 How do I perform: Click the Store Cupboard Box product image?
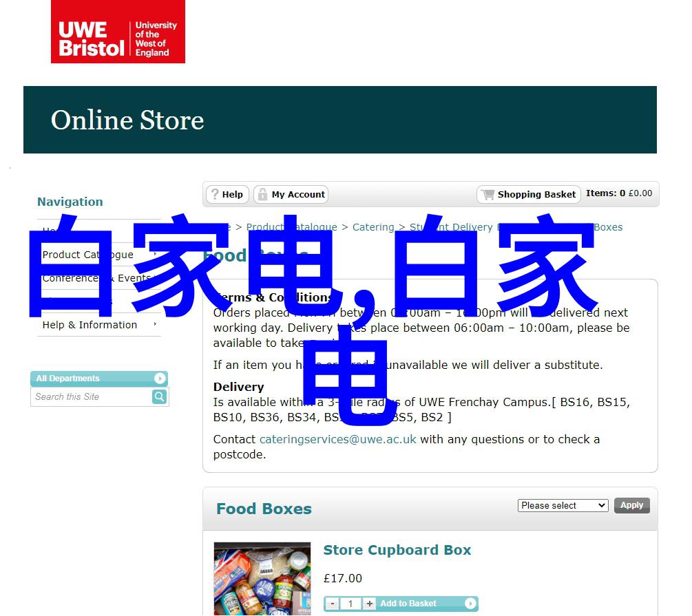pos(262,578)
